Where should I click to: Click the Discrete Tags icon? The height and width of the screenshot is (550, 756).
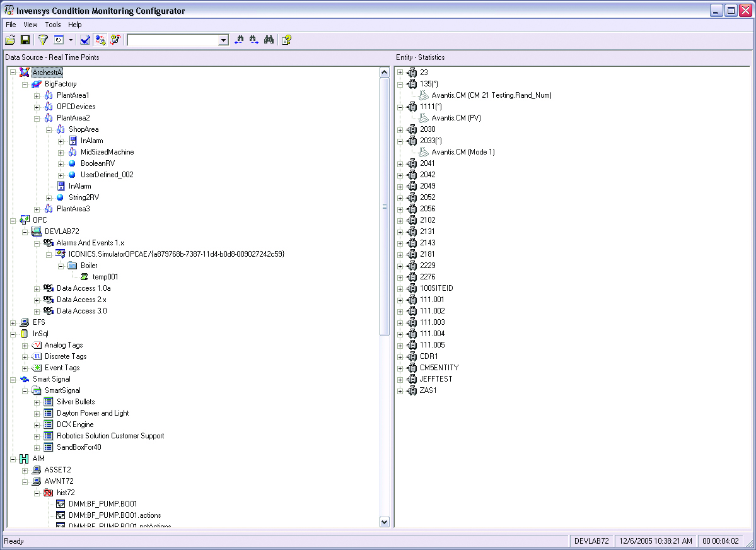pos(37,356)
